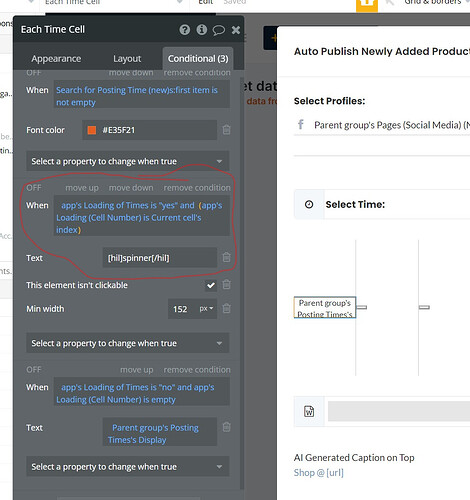Open the comment bubble icon
The image size is (470, 500).
219,30
